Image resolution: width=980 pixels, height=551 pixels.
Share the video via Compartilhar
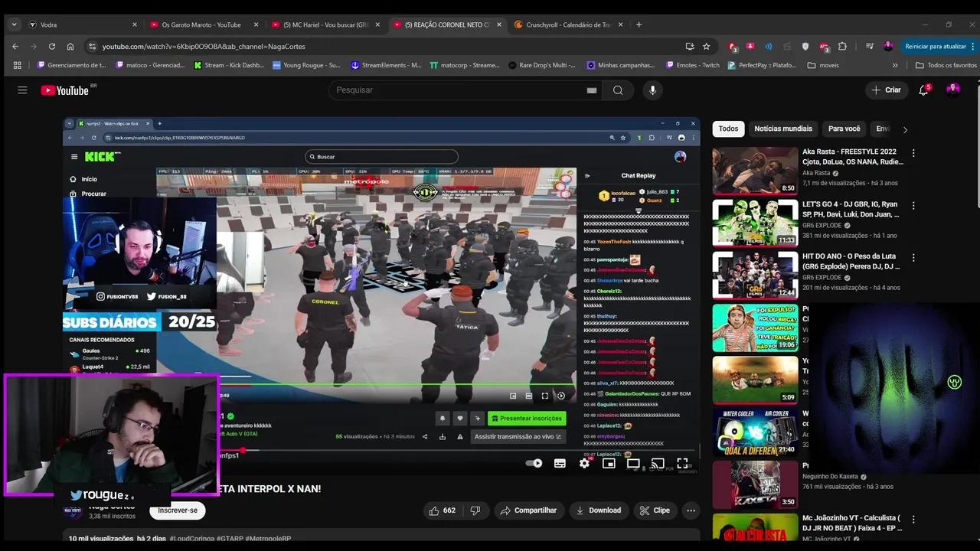pos(528,510)
